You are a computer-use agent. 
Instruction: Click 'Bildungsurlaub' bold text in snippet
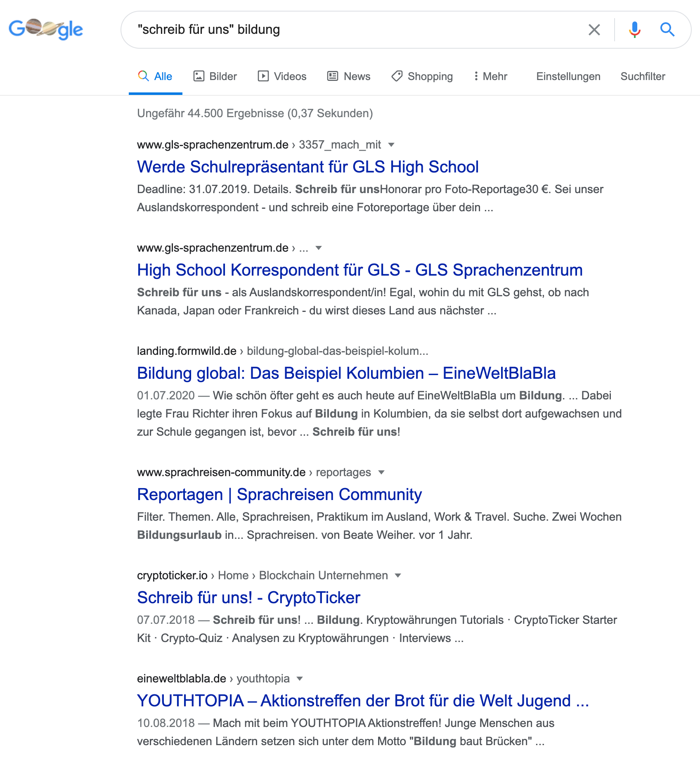179,535
